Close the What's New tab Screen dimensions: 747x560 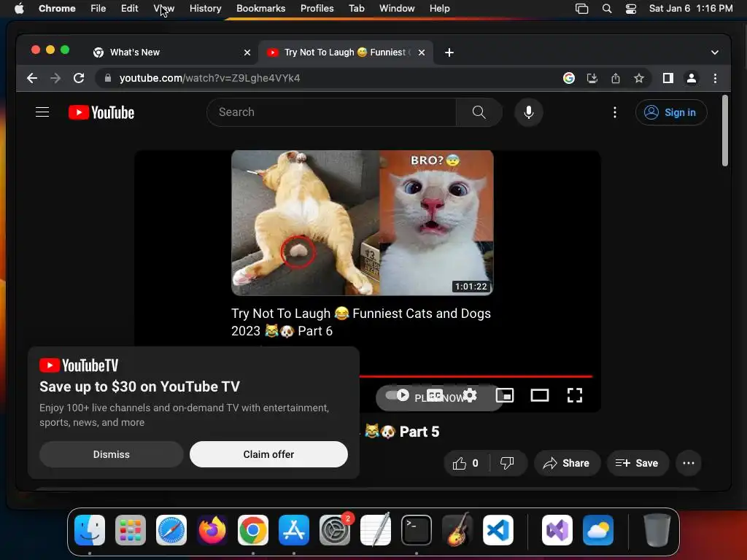[247, 52]
